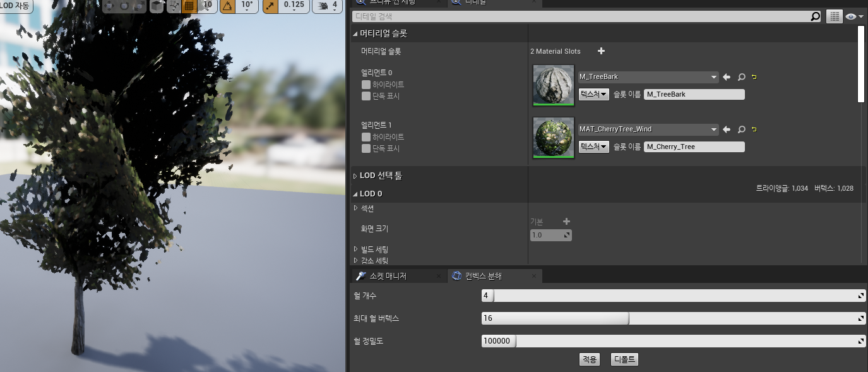Enable 하이라이트 checkbox for 엘리먼트 1
Image resolution: width=868 pixels, height=372 pixels.
(x=366, y=137)
